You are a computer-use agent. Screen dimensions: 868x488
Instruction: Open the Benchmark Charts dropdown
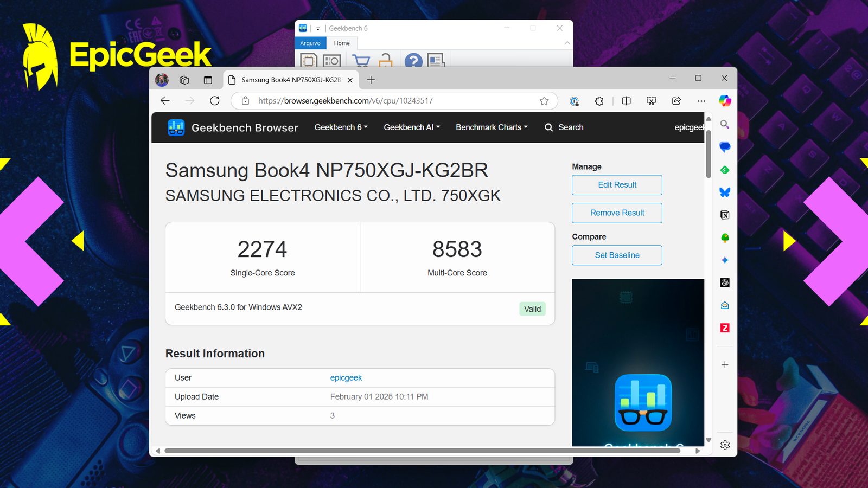point(491,127)
